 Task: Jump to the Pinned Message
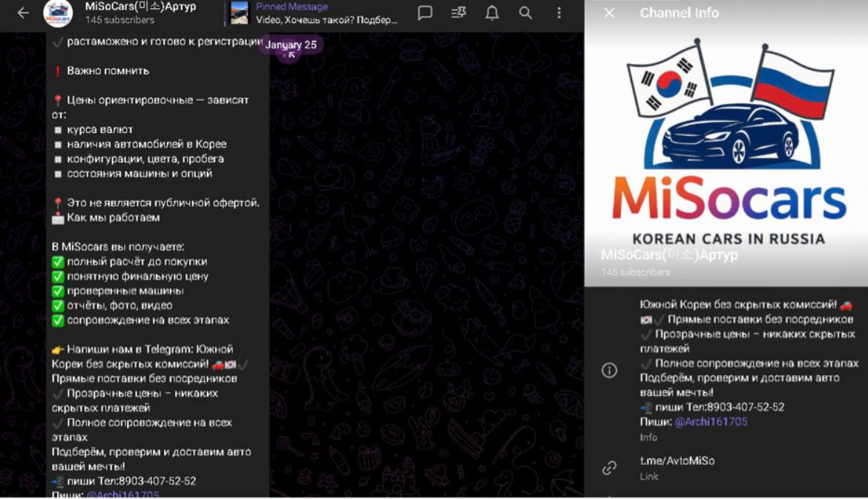coord(326,13)
